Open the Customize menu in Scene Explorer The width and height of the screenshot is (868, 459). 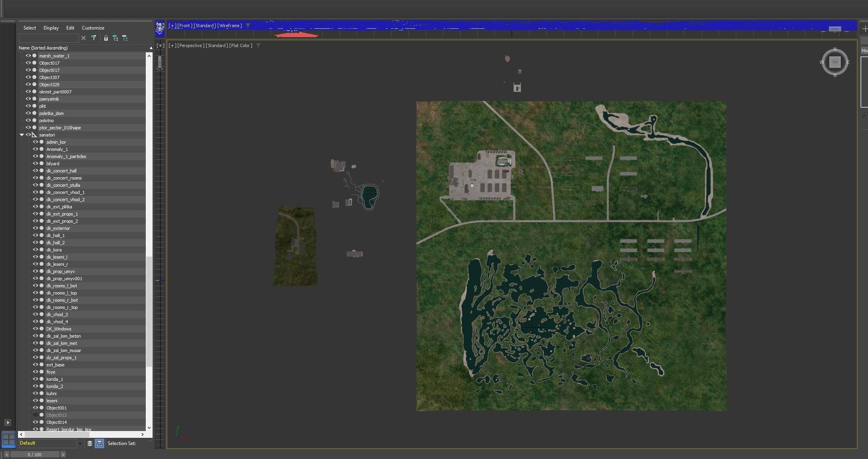93,28
